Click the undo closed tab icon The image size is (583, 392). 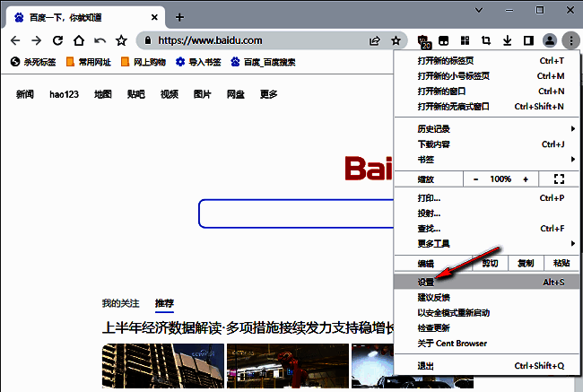point(100,40)
